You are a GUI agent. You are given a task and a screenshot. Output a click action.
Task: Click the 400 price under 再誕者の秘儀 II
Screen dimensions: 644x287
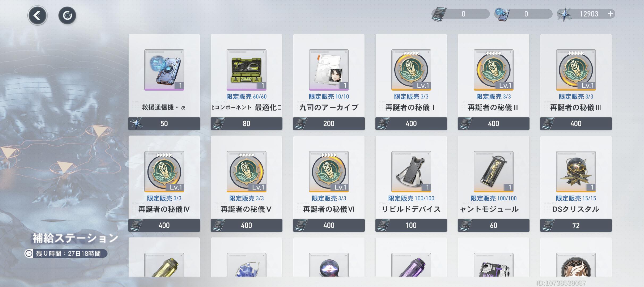tap(494, 124)
